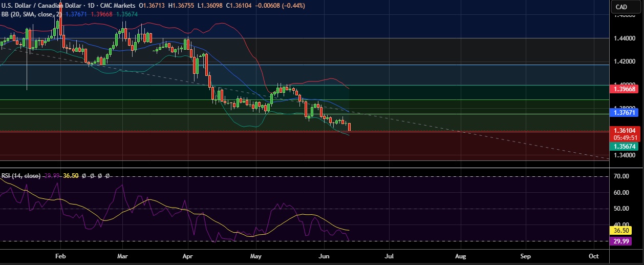
Task: Click the yellow 36.50 RSI-MA axis label
Action: pyautogui.click(x=620, y=231)
